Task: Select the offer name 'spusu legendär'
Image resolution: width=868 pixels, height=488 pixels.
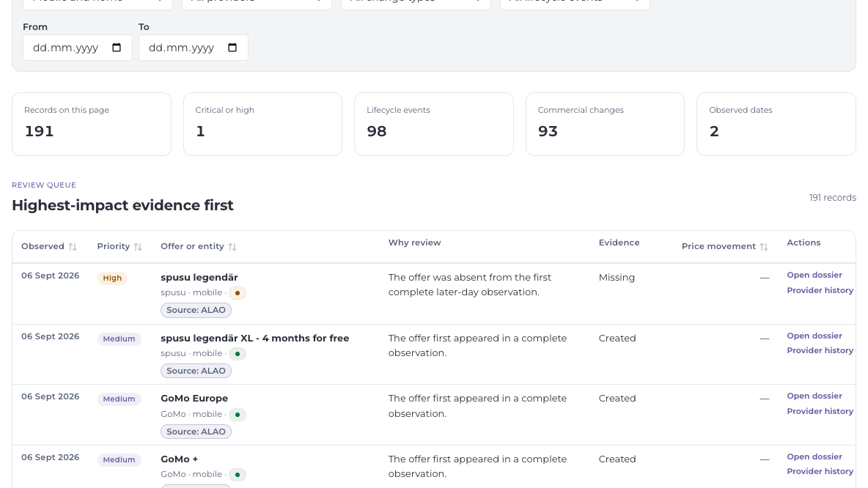Action: [199, 278]
